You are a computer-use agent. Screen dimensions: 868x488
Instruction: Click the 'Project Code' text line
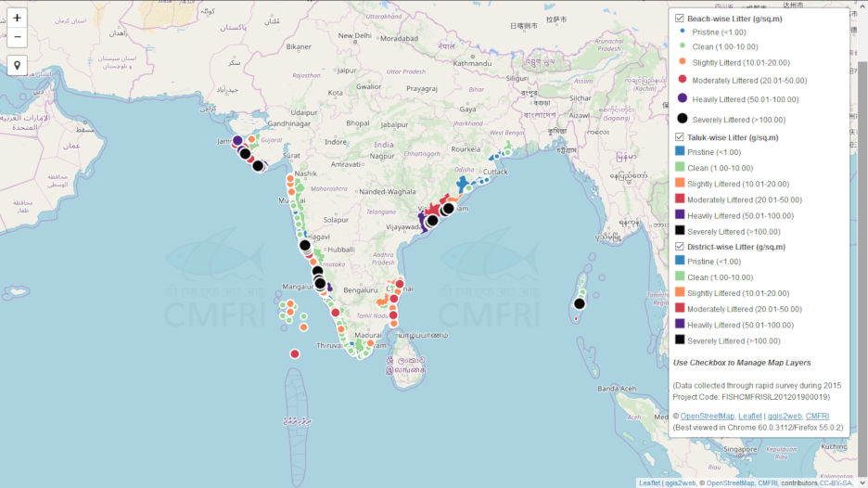coord(751,397)
